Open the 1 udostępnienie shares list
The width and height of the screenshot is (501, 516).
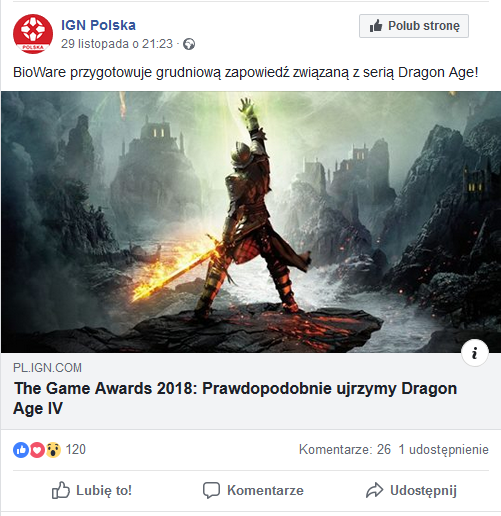click(444, 449)
